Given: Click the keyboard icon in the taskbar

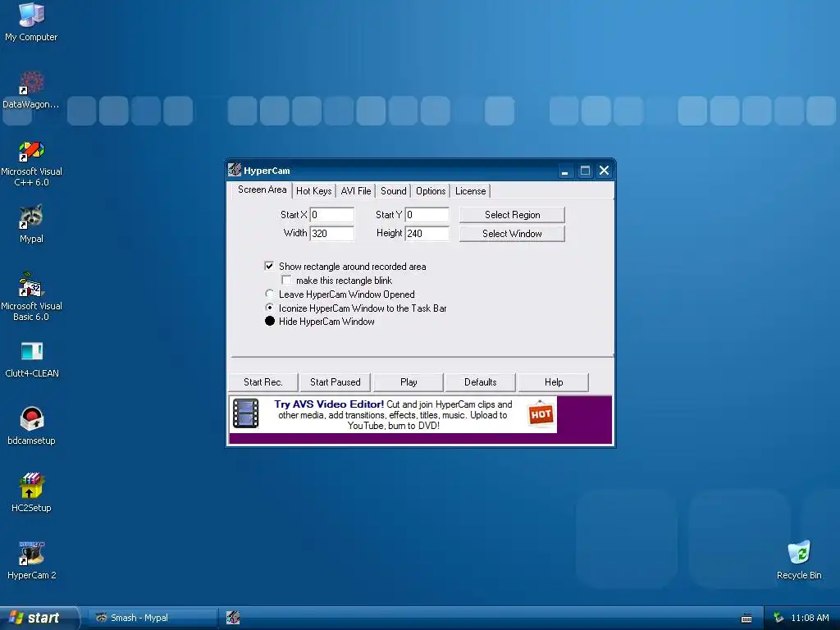Looking at the screenshot, I should [x=746, y=619].
